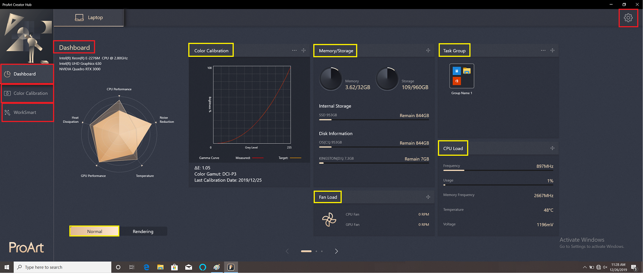
Task: Click the Color Calibration panel title
Action: point(211,50)
